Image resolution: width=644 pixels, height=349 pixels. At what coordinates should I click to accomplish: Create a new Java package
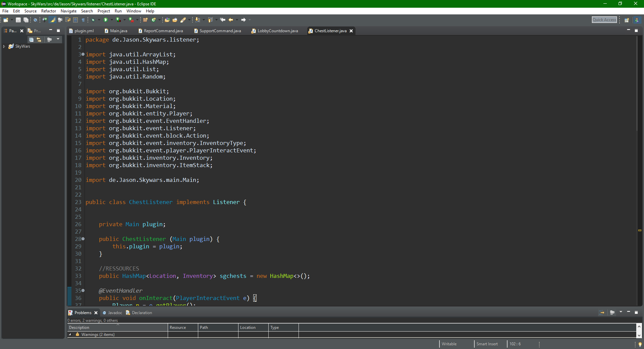[145, 20]
